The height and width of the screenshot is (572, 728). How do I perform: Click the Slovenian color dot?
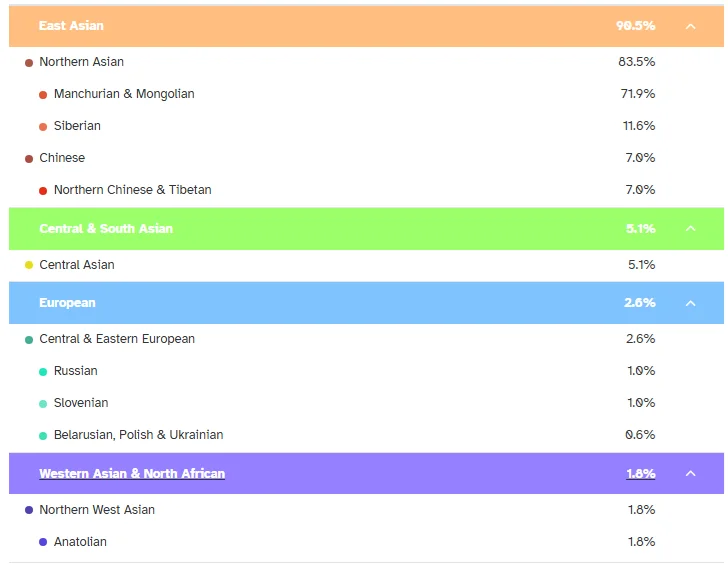pos(43,404)
